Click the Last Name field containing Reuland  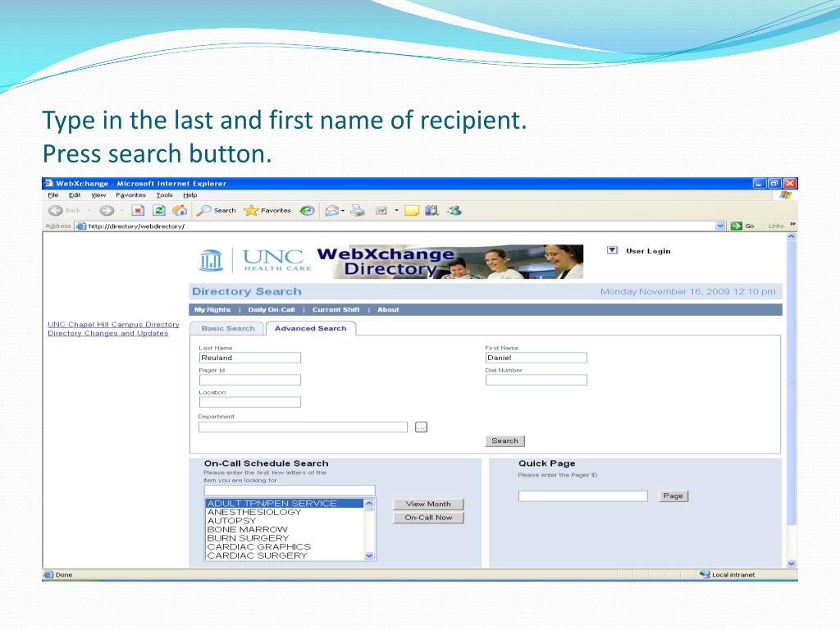pos(249,358)
